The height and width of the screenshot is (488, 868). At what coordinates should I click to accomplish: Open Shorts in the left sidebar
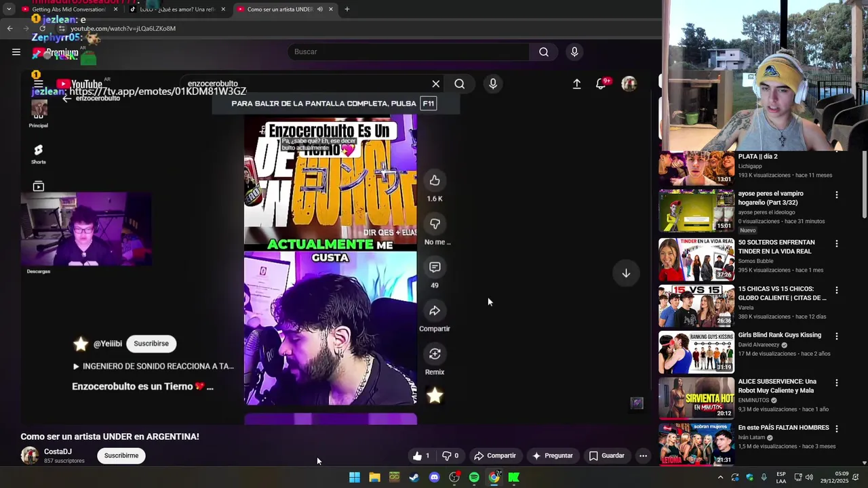pyautogui.click(x=39, y=154)
